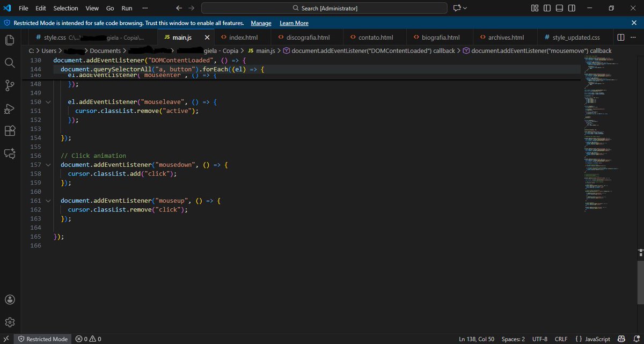Image resolution: width=644 pixels, height=344 pixels.
Task: Open the Run and Debug view
Action: [9, 108]
